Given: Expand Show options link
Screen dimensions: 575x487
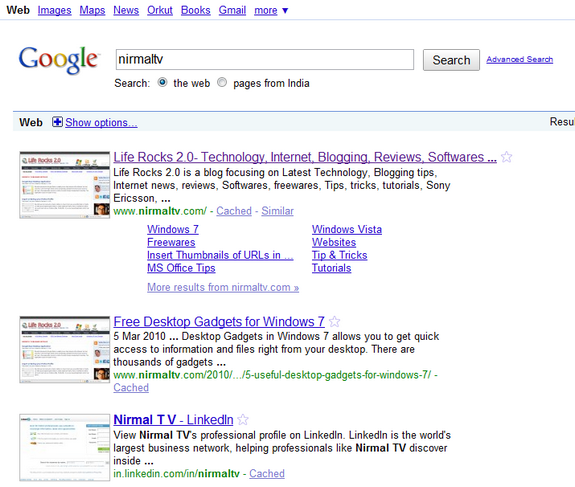Looking at the screenshot, I should (x=101, y=122).
